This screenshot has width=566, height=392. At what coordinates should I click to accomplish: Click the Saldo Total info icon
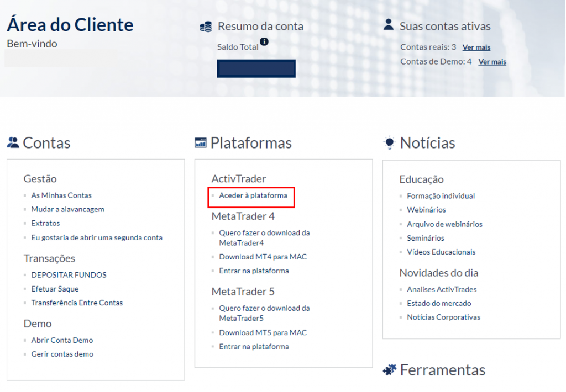click(264, 41)
